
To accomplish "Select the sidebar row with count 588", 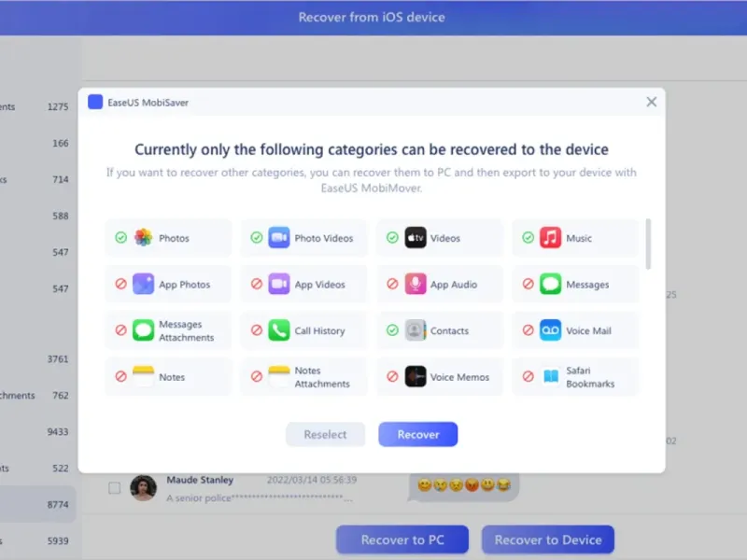I will click(x=38, y=216).
